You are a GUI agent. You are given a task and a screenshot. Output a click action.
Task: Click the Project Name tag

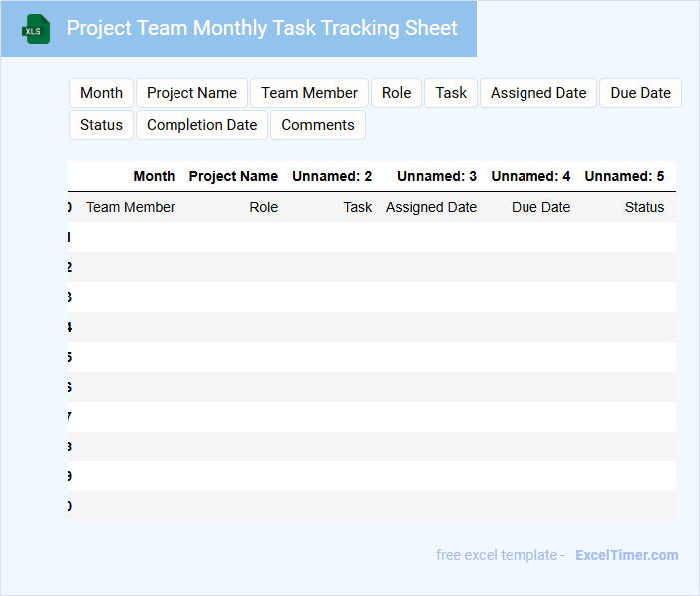[x=191, y=93]
